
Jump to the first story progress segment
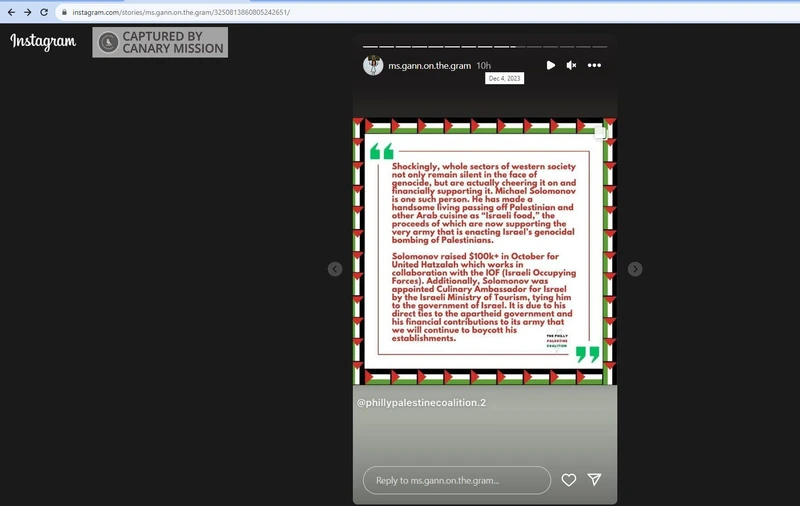coord(370,46)
